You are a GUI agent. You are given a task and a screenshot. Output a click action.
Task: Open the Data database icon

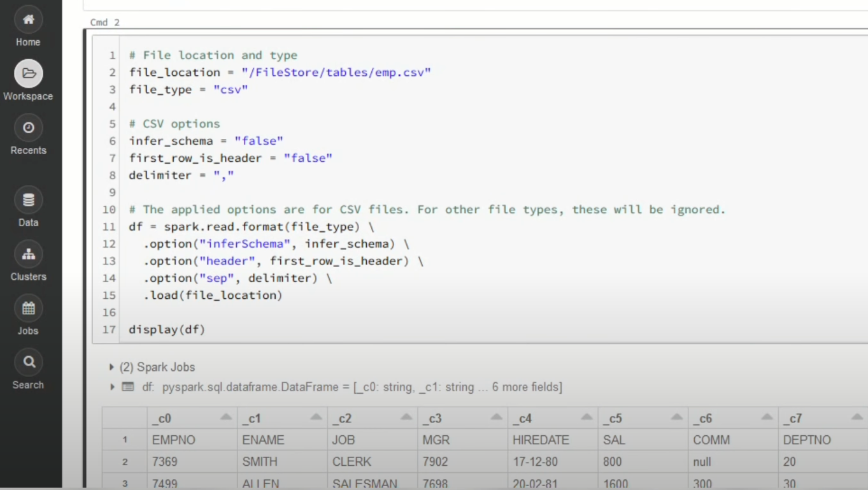(x=29, y=200)
